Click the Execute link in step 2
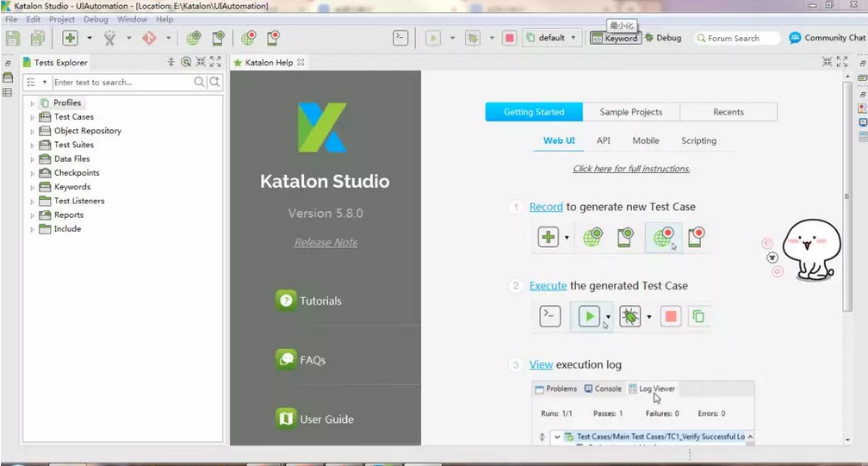 548,286
